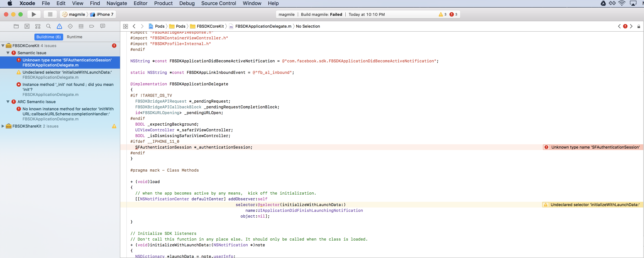Image resolution: width=644 pixels, height=258 pixels.
Task: Open the Debug navigator icon
Action: (x=81, y=26)
